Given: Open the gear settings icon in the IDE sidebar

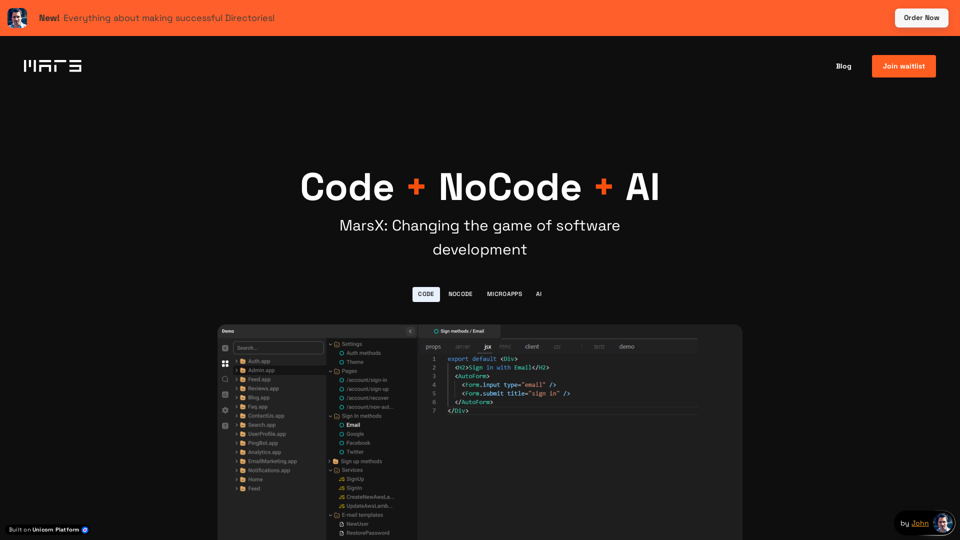Looking at the screenshot, I should 225,410.
